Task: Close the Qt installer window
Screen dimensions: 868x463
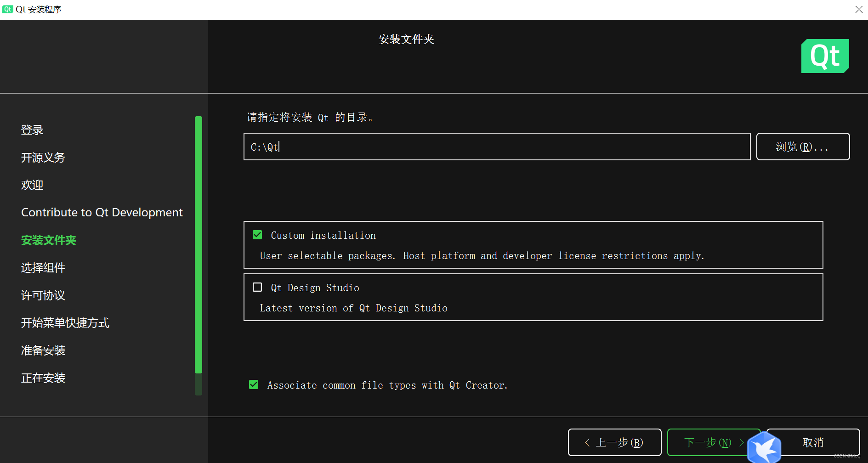Action: (858, 9)
